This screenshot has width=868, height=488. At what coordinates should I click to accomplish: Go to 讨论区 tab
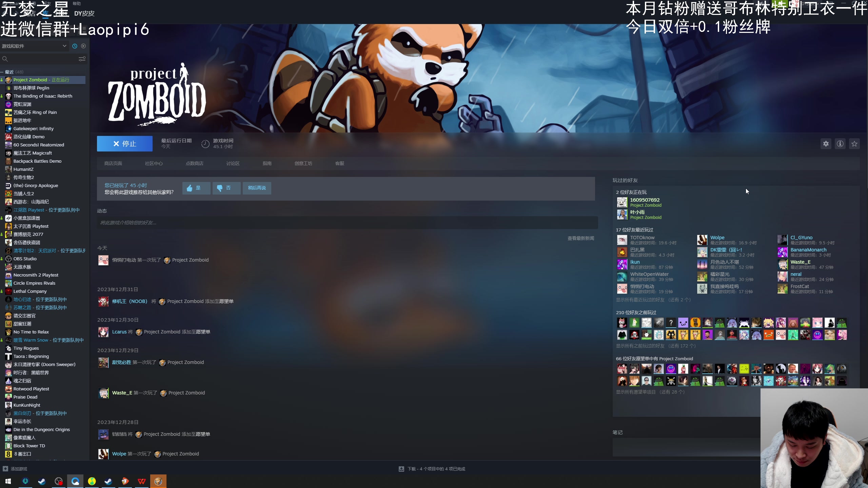pos(233,163)
